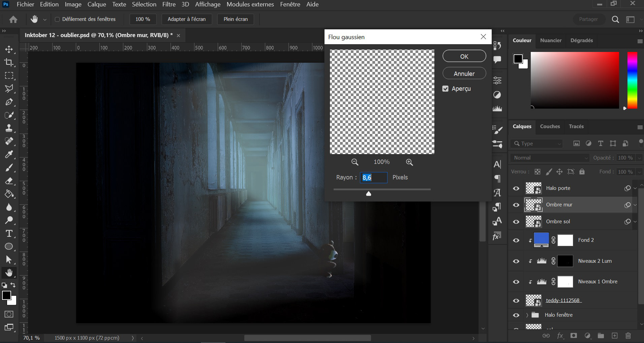This screenshot has width=644, height=343.
Task: Click the rainbow hue slider strip
Action: (632, 80)
